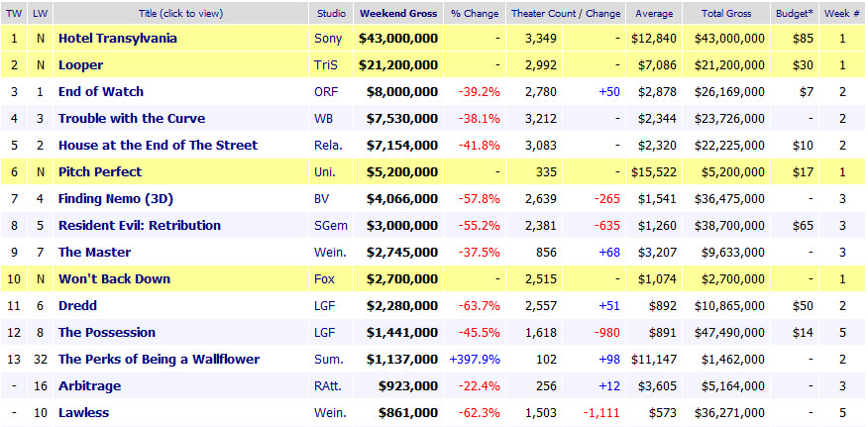Open the Rela. studio link
Viewport: 868px width, 427px height.
(328, 145)
